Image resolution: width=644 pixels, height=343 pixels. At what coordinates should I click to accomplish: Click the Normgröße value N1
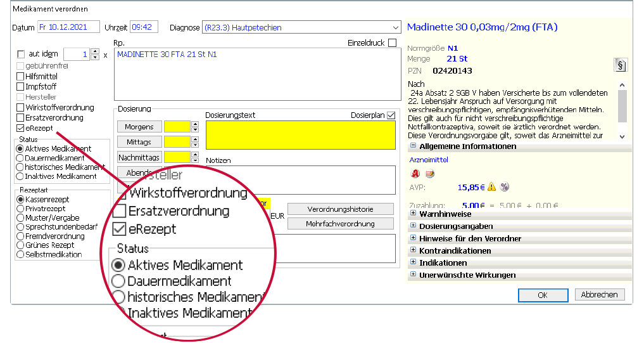coord(453,48)
